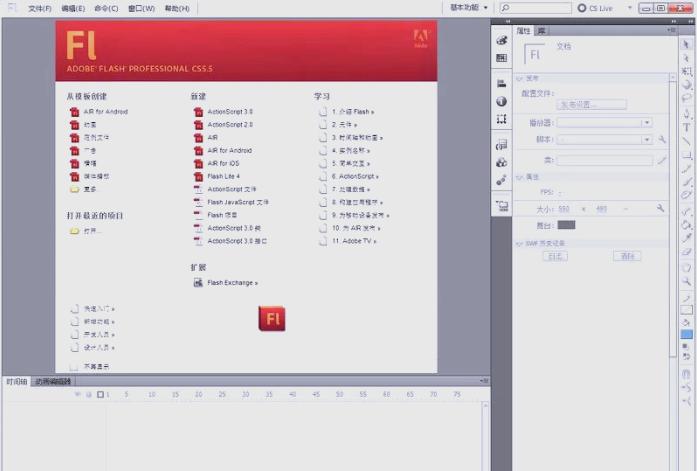The width and height of the screenshot is (697, 471).
Task: Click the blue fill color swatch in toolbox
Action: [687, 334]
